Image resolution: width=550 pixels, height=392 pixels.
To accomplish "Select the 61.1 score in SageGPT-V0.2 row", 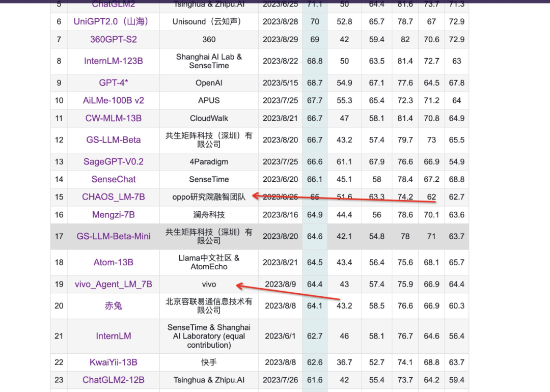I will point(344,162).
